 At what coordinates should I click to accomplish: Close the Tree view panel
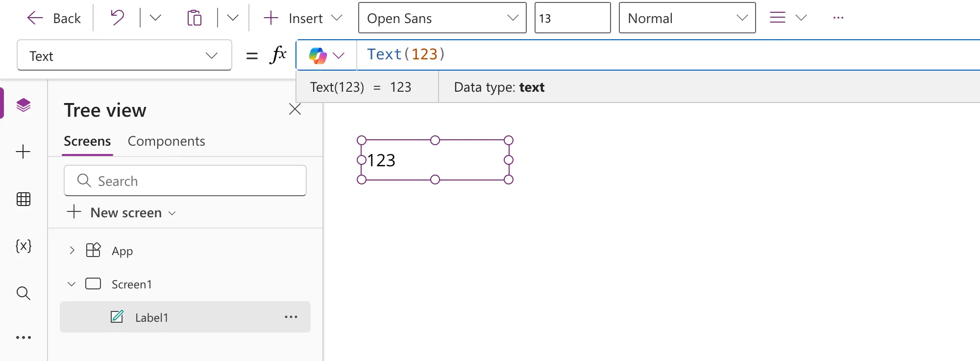point(295,109)
